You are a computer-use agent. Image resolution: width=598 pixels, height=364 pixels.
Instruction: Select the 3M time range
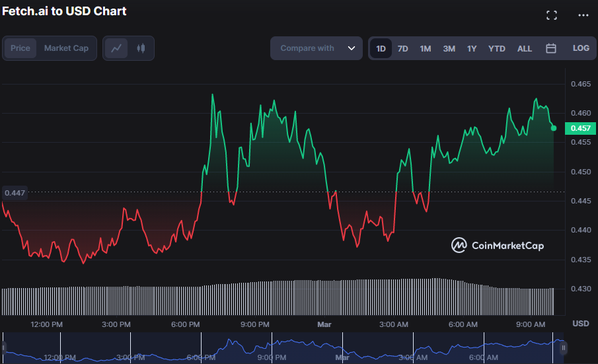[x=449, y=48]
